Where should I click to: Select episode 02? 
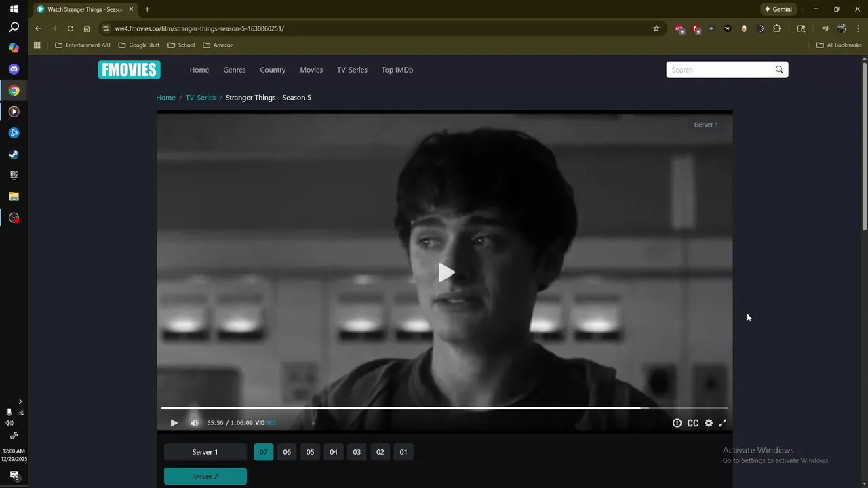pos(380,452)
